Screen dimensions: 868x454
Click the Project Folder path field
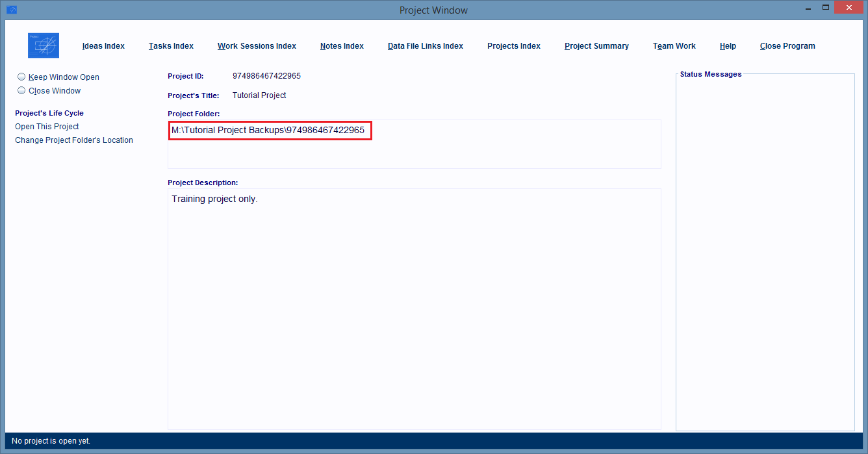(x=415, y=144)
